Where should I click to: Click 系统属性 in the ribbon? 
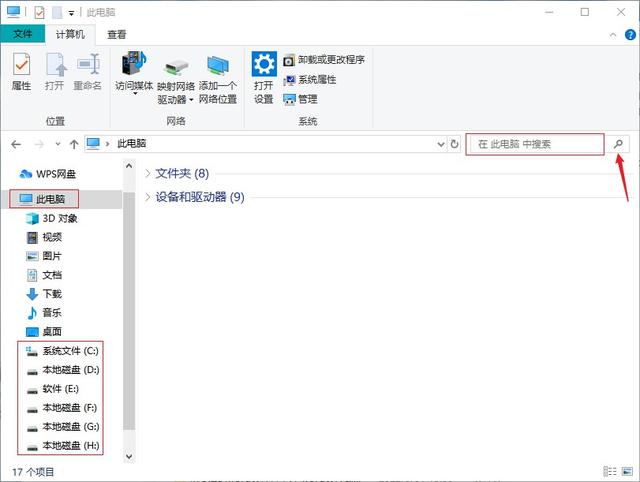(310, 80)
